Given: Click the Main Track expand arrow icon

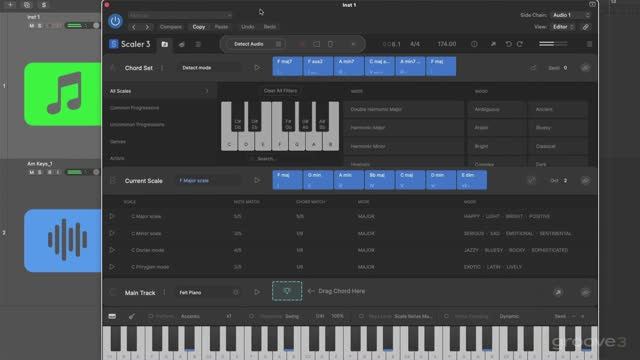Looking at the screenshot, I should pyautogui.click(x=558, y=293).
